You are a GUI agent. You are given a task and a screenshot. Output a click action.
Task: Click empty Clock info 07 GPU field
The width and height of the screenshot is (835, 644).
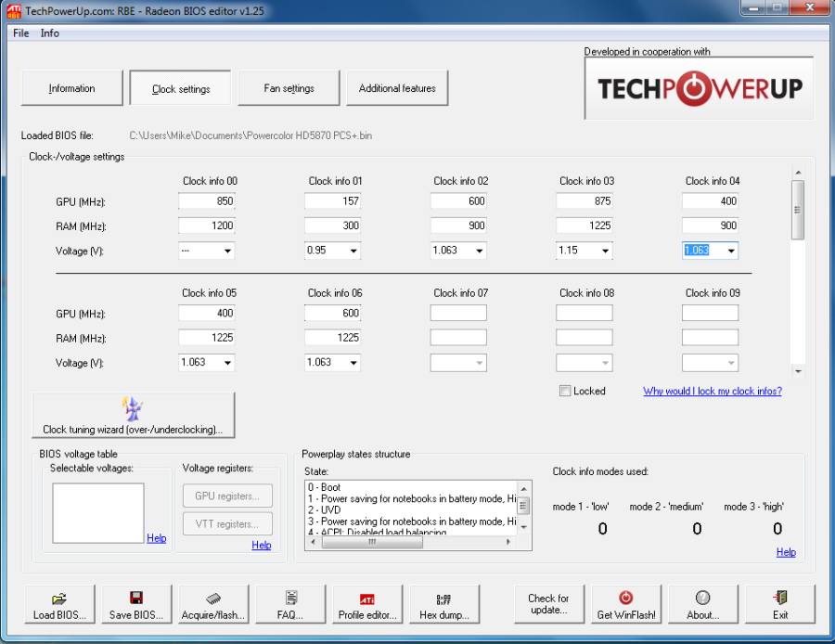pyautogui.click(x=458, y=314)
